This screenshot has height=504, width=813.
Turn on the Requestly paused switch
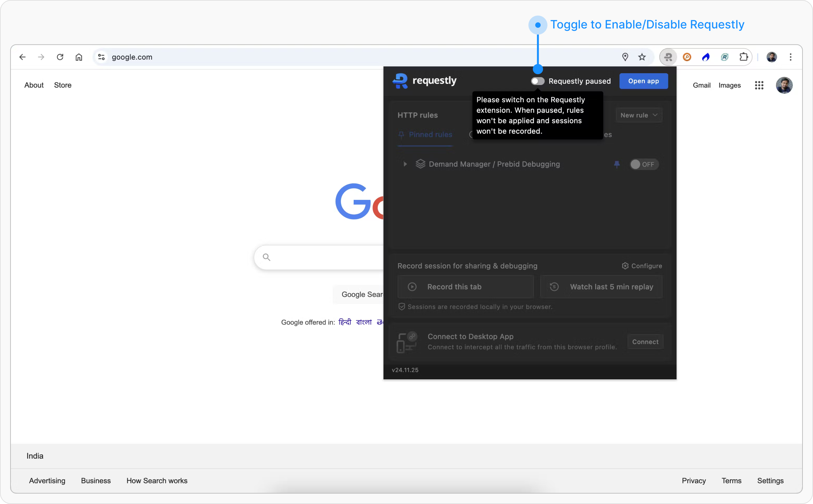[x=538, y=81]
